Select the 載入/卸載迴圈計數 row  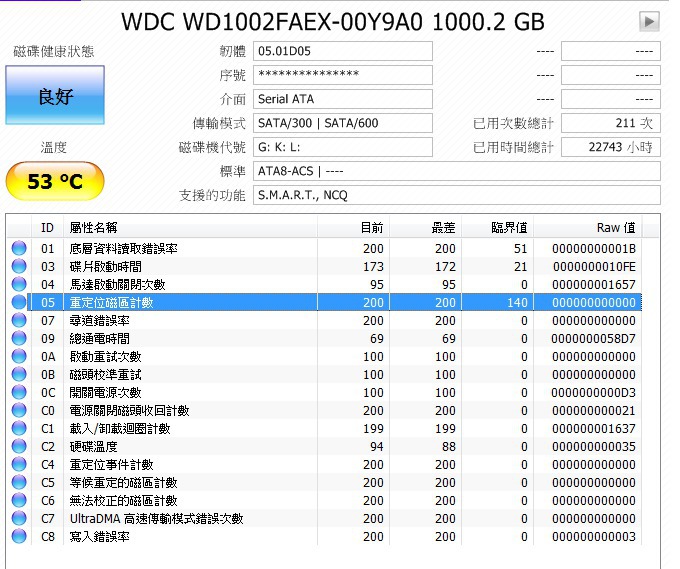tap(324, 428)
